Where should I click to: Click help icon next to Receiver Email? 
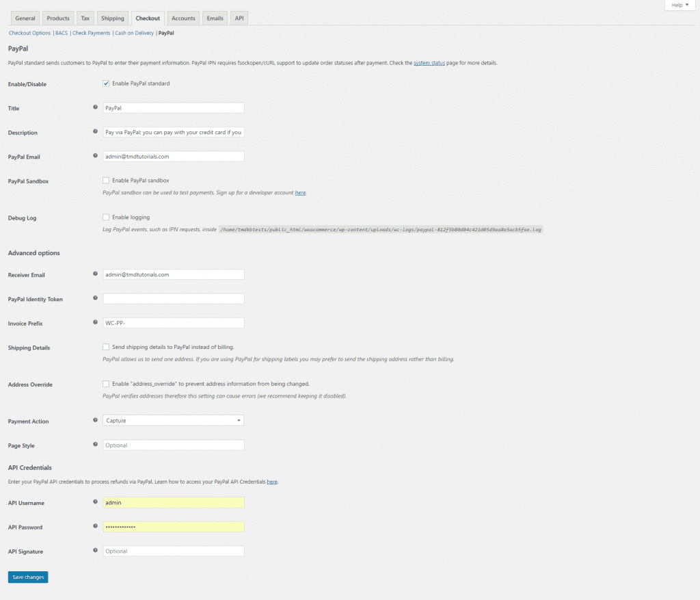click(x=95, y=274)
